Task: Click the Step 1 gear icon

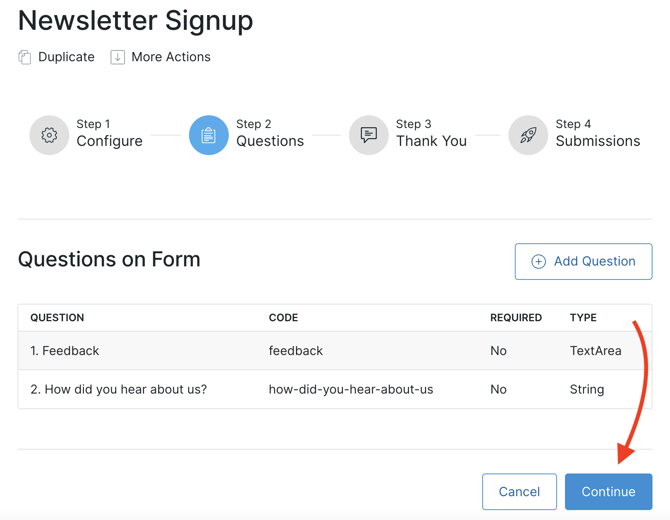Action: 49,135
